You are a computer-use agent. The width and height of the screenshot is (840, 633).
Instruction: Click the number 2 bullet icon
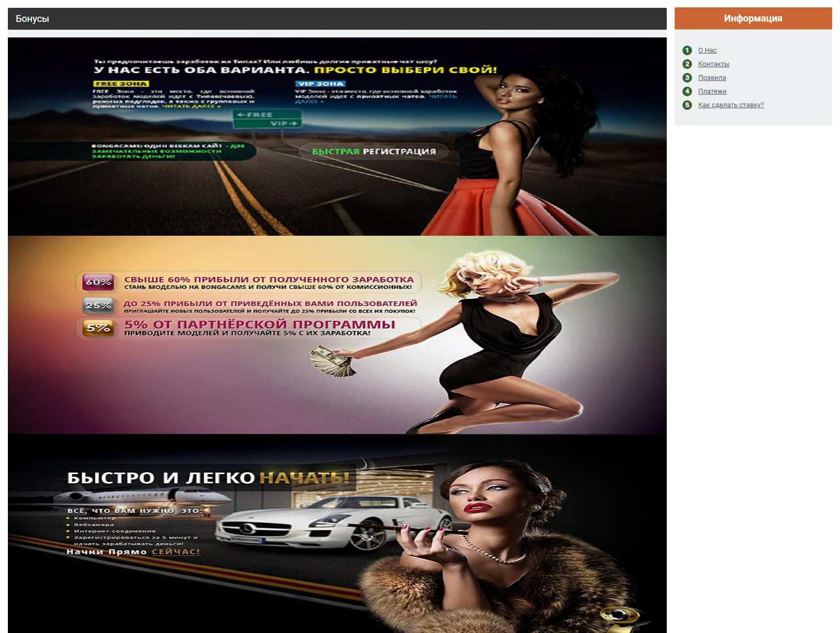coord(687,64)
